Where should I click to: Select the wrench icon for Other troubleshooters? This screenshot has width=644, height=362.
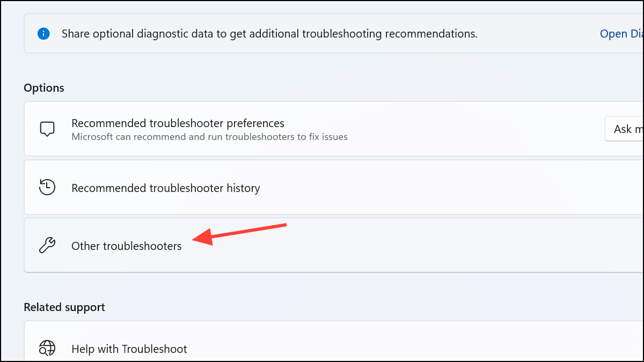[47, 245]
